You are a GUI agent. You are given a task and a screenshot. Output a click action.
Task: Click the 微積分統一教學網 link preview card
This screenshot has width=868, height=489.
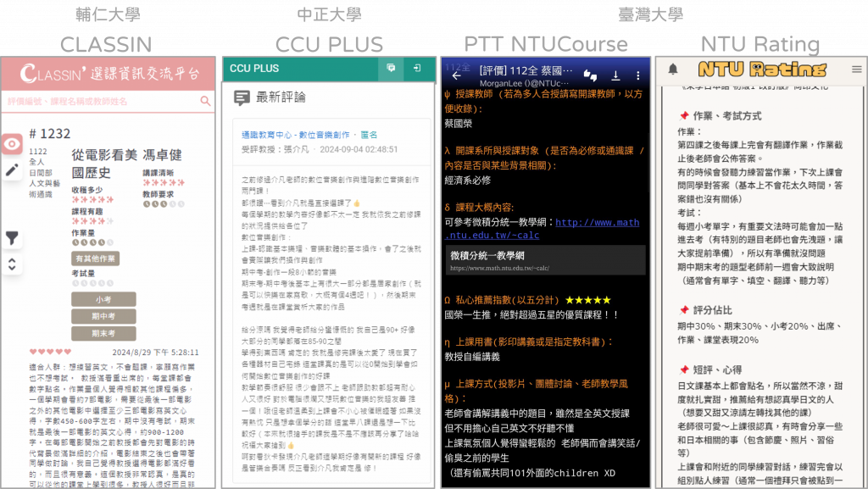click(x=545, y=260)
